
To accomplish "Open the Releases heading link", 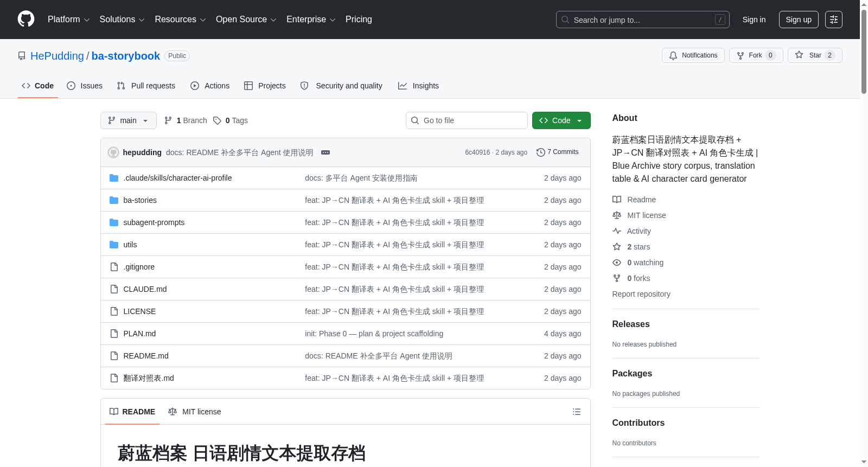I will (631, 324).
